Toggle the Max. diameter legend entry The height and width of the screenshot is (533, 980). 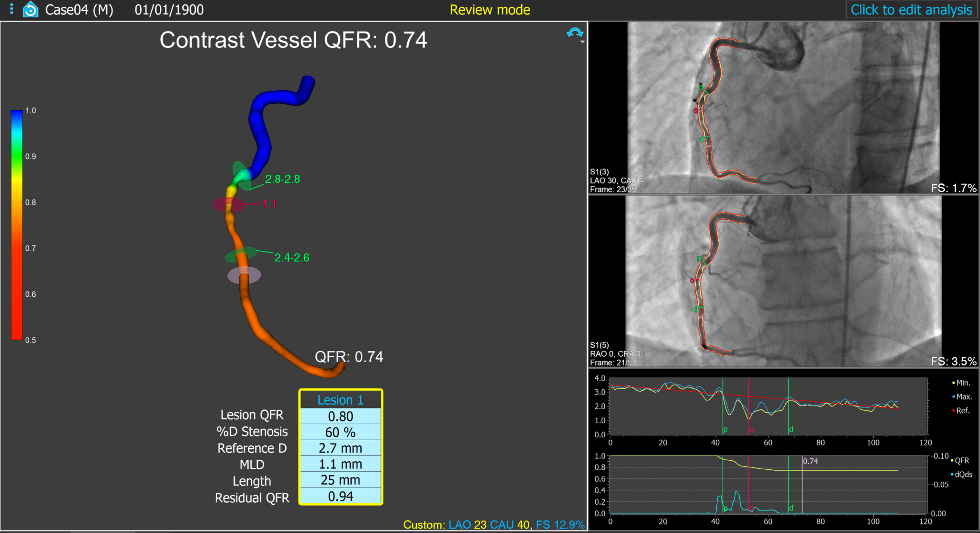point(962,397)
